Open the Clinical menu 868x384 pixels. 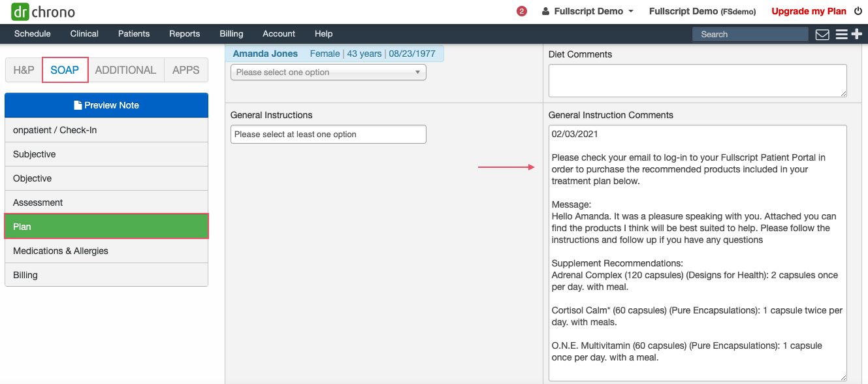point(84,34)
